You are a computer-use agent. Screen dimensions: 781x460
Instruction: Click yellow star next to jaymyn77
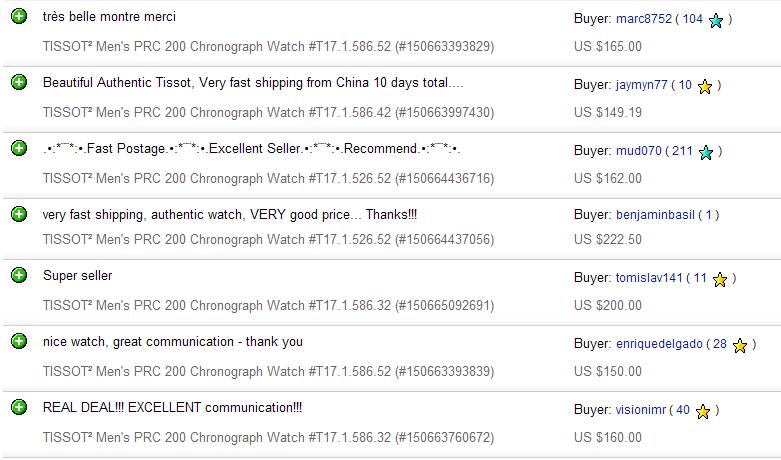[705, 87]
